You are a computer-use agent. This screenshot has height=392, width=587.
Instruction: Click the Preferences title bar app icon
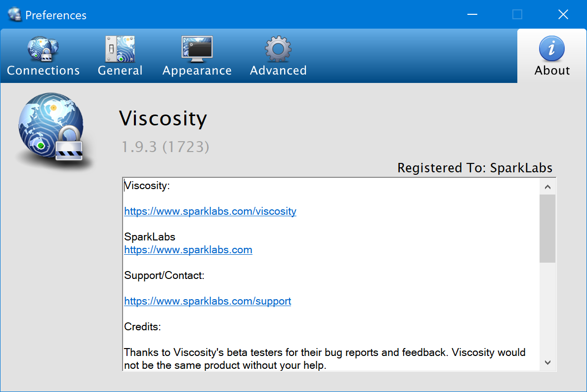click(x=15, y=15)
